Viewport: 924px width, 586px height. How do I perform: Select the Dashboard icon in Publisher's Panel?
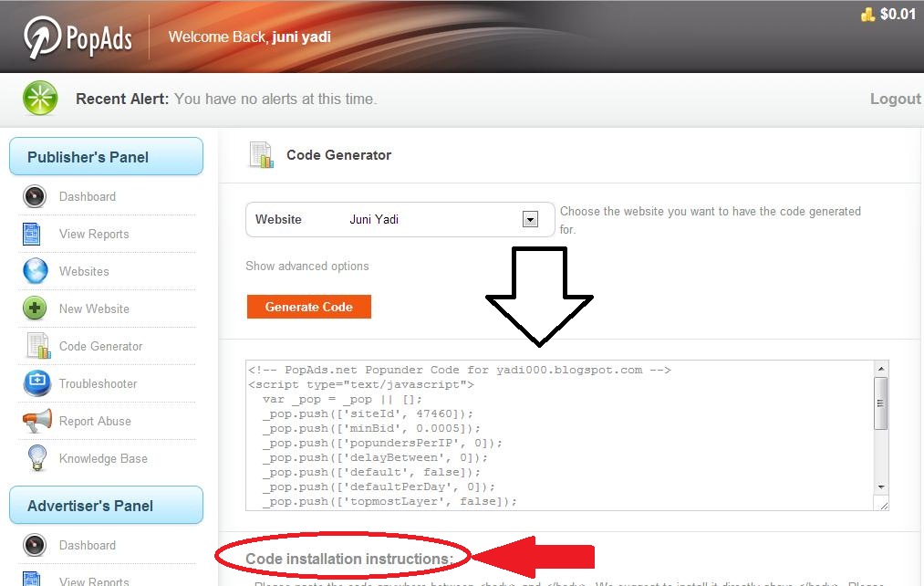[x=35, y=196]
